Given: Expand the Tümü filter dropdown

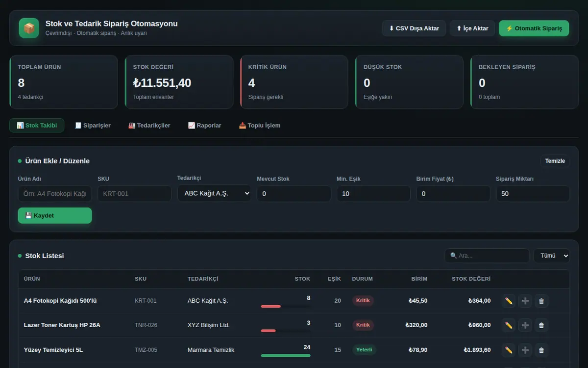Looking at the screenshot, I should 552,256.
